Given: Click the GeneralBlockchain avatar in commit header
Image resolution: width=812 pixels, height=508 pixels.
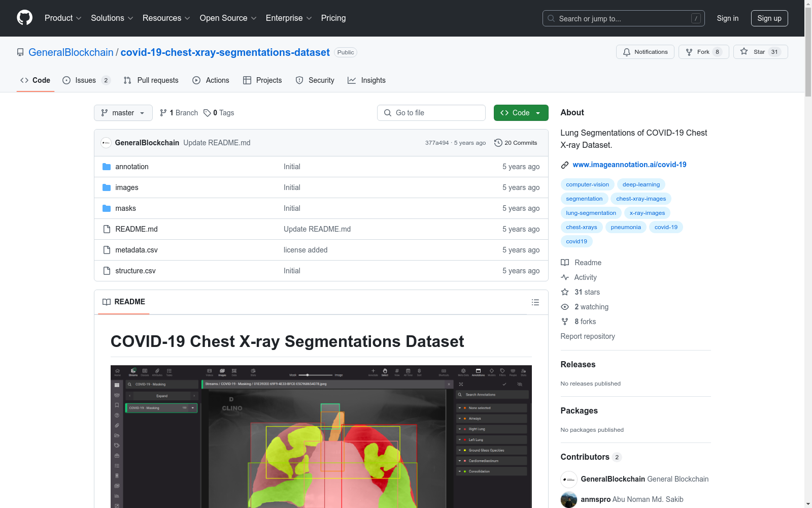Looking at the screenshot, I should click(x=106, y=143).
